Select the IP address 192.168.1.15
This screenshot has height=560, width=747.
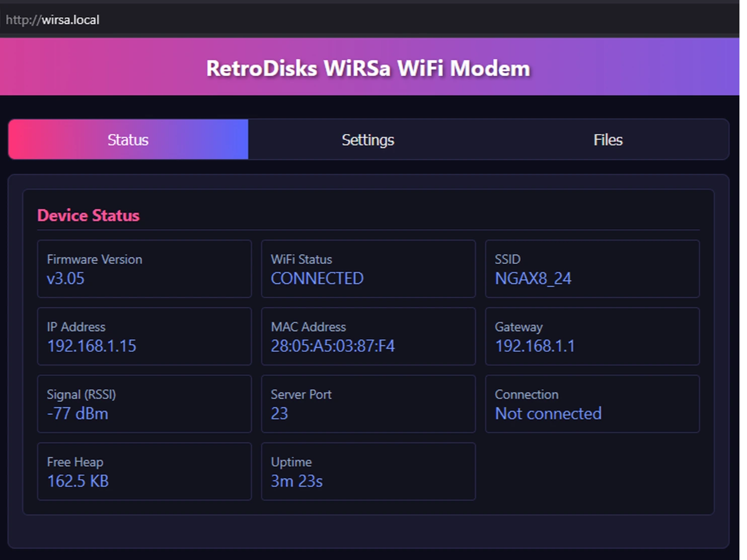92,346
